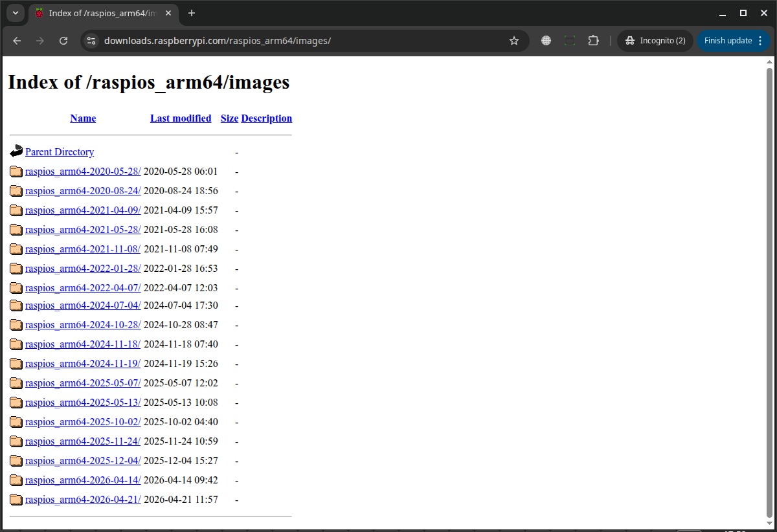Open raspios_arm64-2022-01-28 folder link
777x532 pixels.
coord(83,269)
